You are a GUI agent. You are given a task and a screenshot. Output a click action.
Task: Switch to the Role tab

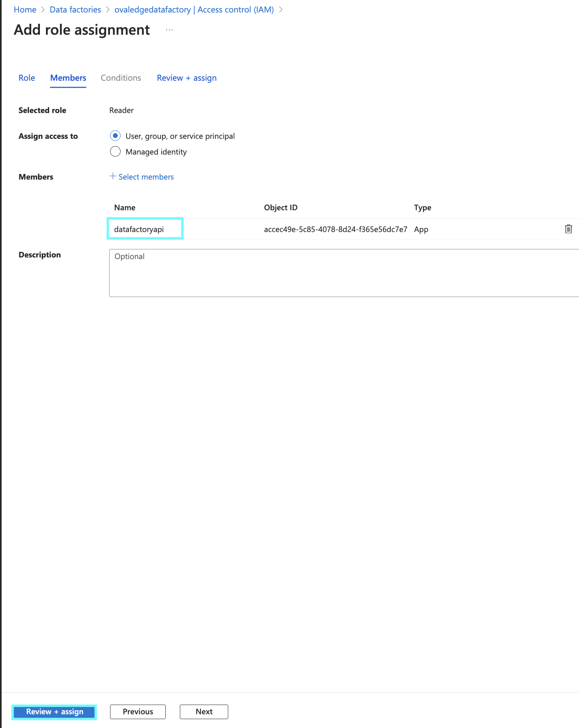tap(27, 78)
